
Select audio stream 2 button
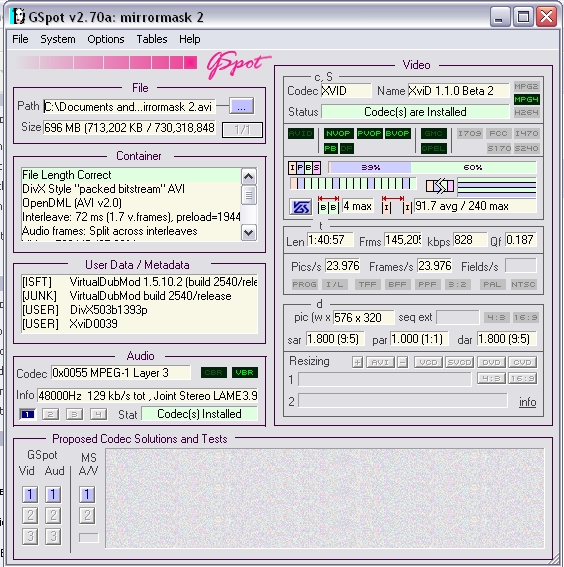click(51, 414)
